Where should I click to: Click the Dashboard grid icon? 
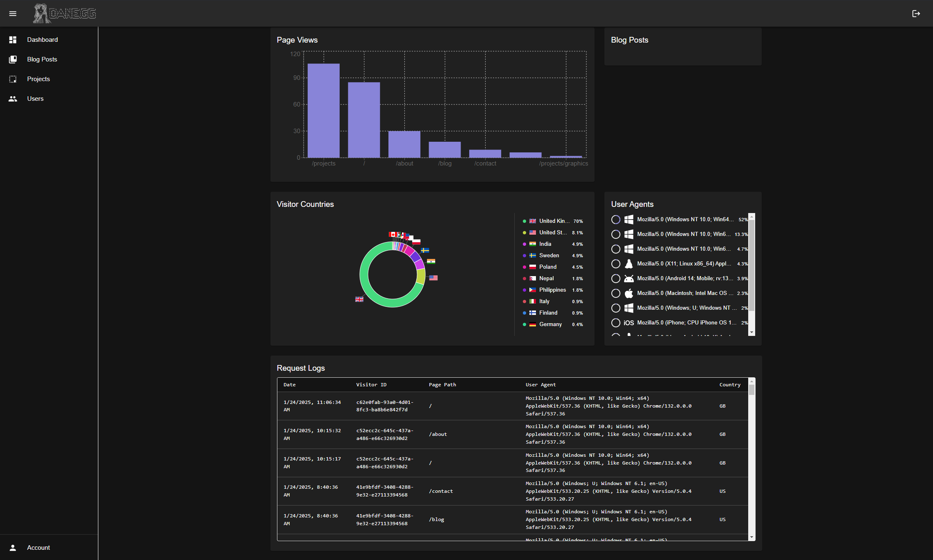click(x=13, y=40)
